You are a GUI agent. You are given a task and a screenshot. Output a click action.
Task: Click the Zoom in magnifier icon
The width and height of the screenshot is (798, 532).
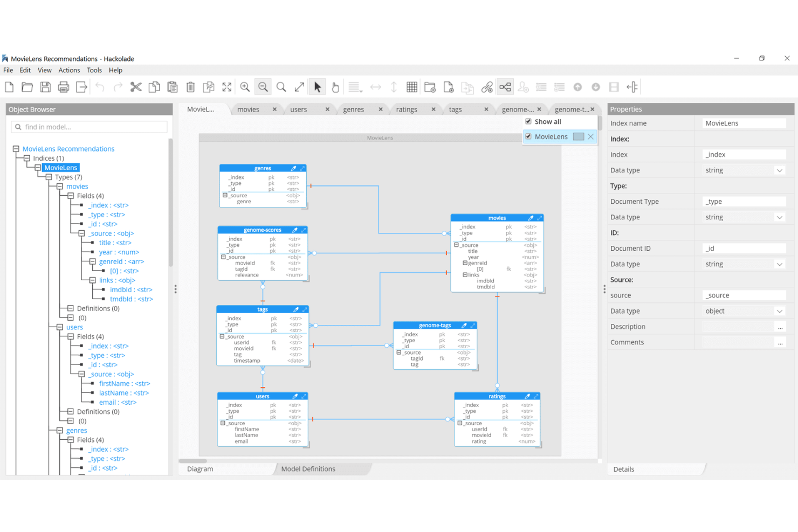pyautogui.click(x=245, y=87)
